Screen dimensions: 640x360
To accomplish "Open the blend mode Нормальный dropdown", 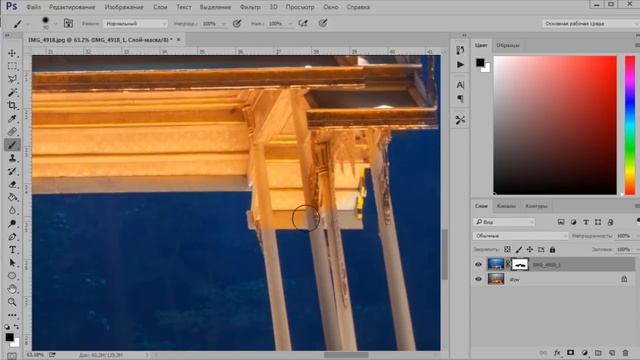I will (x=135, y=23).
